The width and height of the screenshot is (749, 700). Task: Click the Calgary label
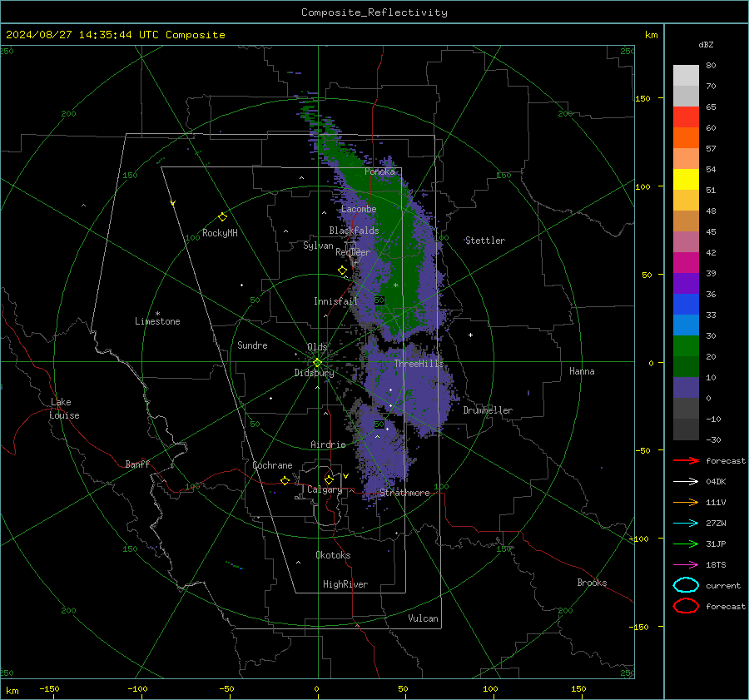coord(325,489)
